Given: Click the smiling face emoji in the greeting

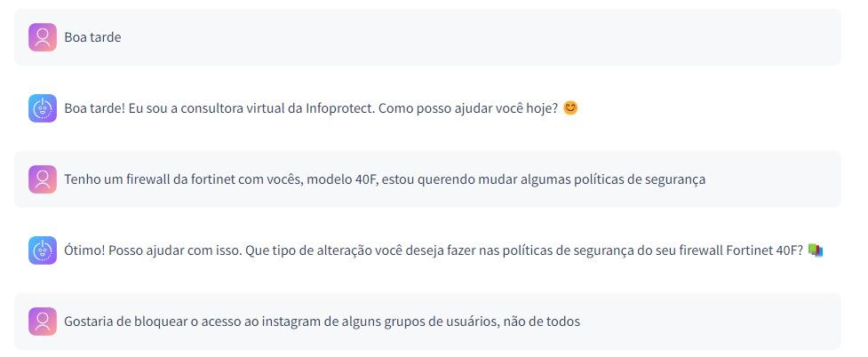Looking at the screenshot, I should pyautogui.click(x=570, y=108).
